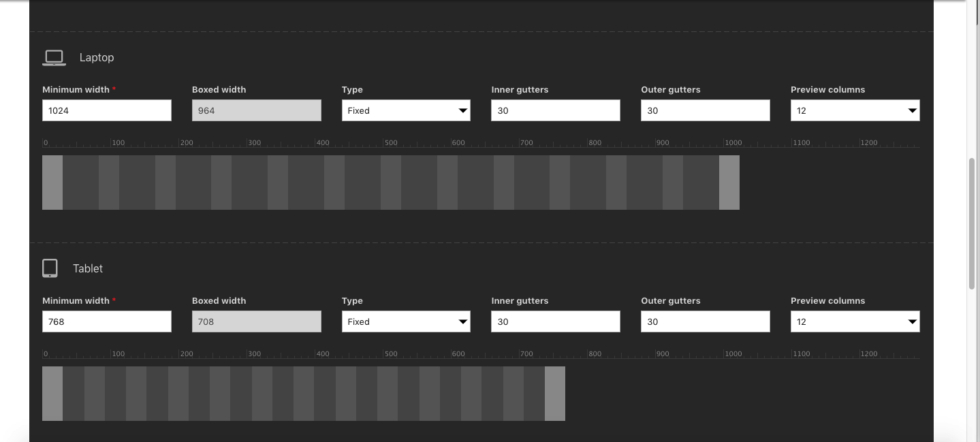Open the Laptop Preview columns dropdown

855,110
